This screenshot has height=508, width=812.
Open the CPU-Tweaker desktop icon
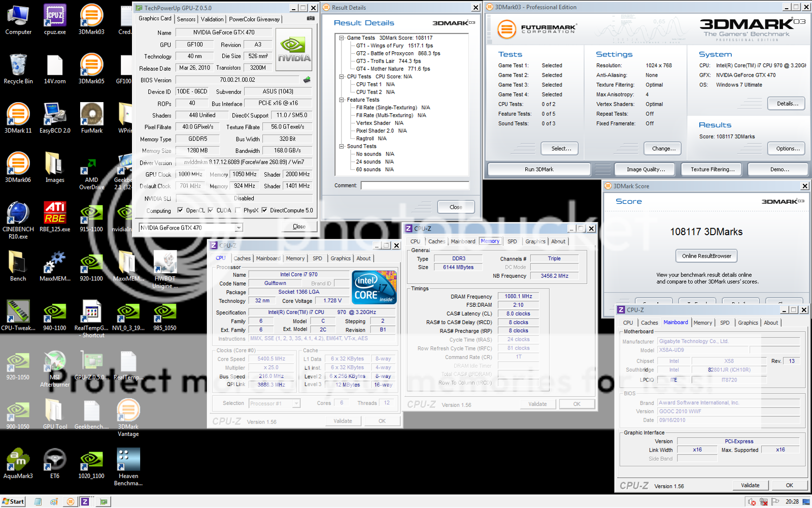[18, 315]
